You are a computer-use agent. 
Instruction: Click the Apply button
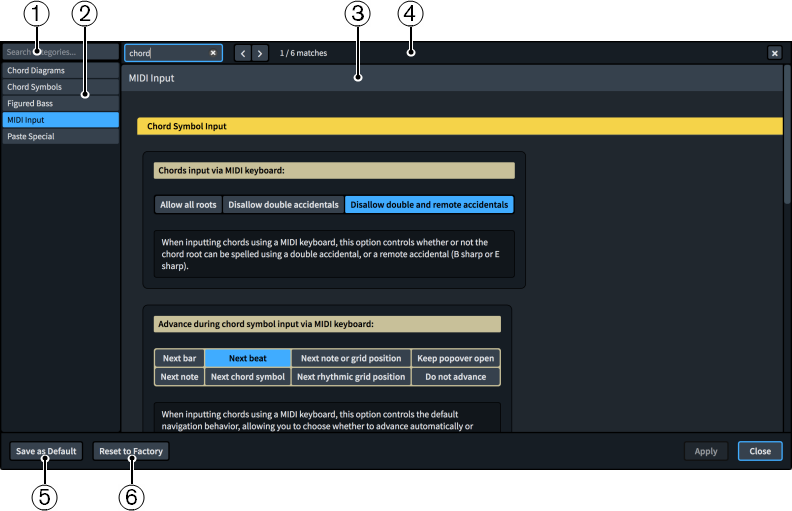click(706, 451)
